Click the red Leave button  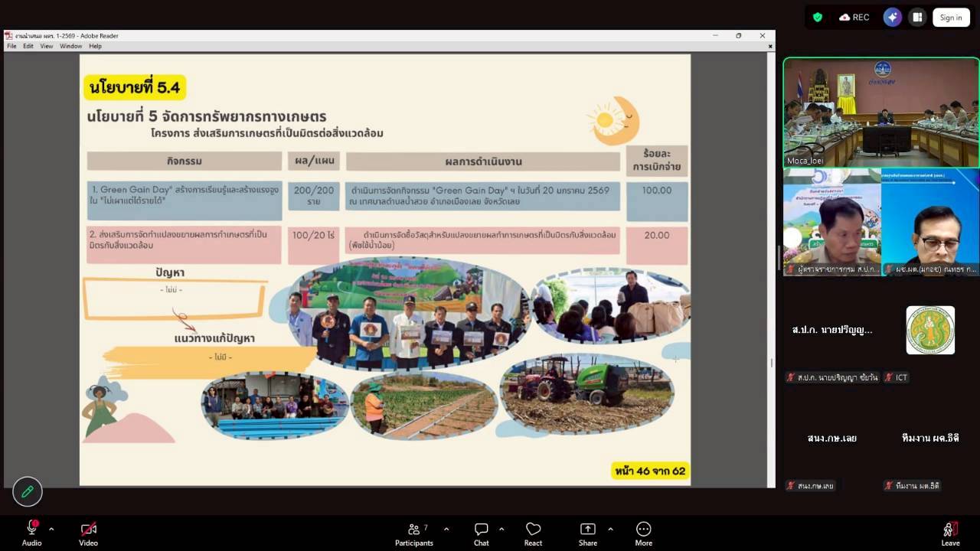(x=950, y=531)
